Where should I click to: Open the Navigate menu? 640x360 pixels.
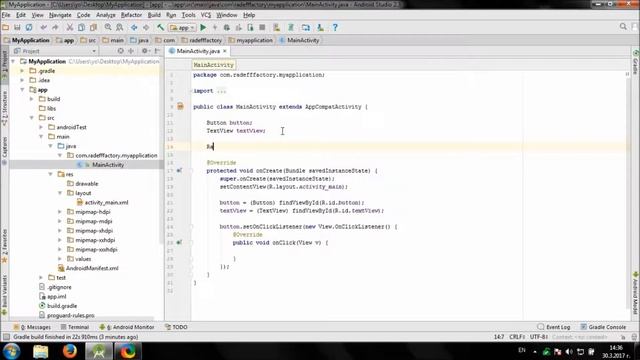coord(60,15)
